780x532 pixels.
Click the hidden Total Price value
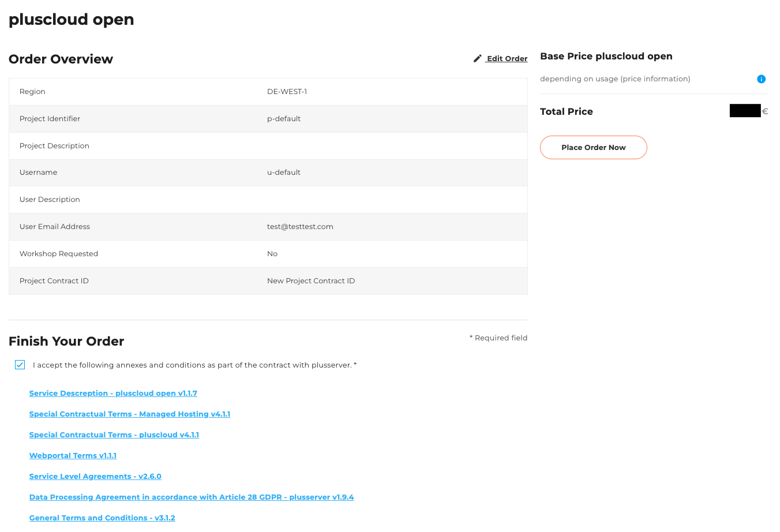[744, 110]
